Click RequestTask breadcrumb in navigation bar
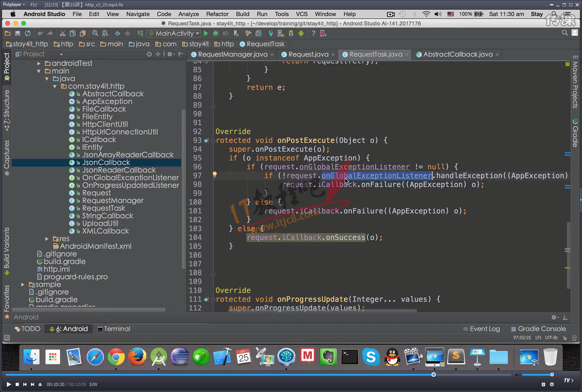 [x=262, y=44]
